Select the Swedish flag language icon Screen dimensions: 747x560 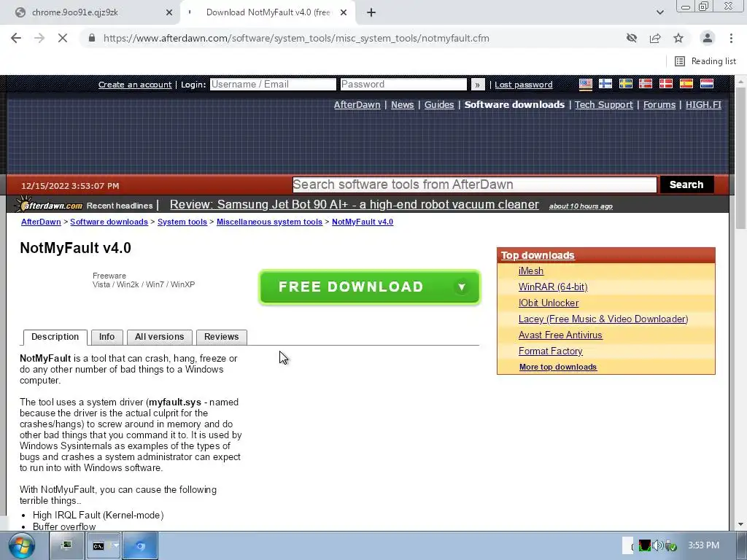click(x=625, y=84)
